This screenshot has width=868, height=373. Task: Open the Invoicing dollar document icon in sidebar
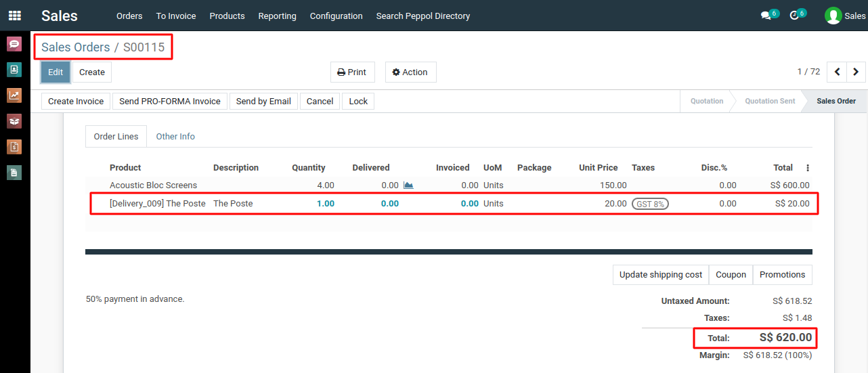click(x=14, y=147)
